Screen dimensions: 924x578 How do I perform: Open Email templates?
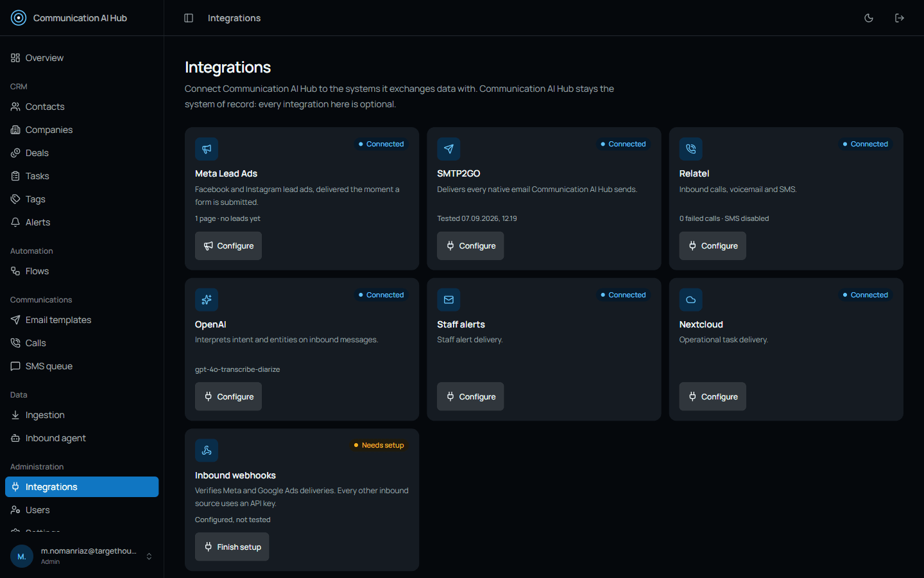[82, 320]
